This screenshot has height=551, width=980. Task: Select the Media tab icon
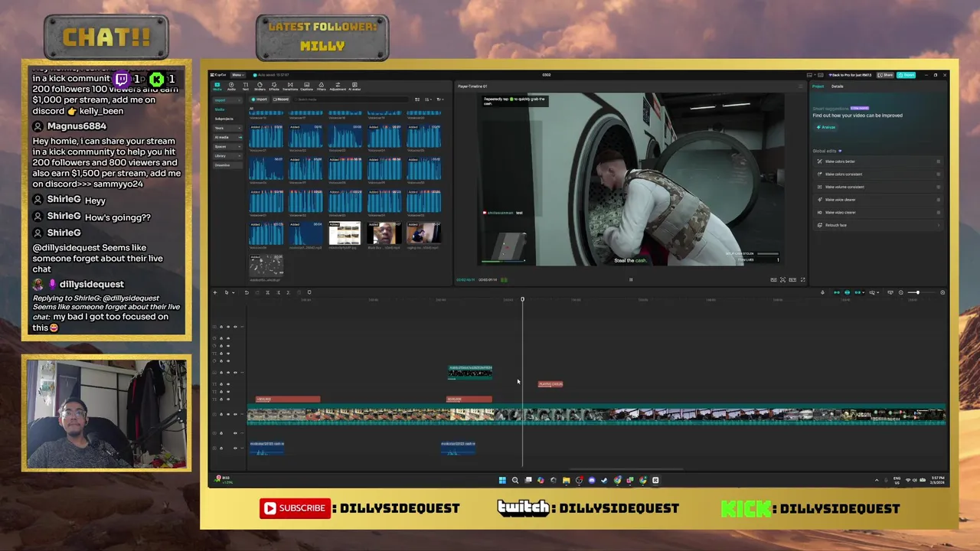pyautogui.click(x=217, y=85)
